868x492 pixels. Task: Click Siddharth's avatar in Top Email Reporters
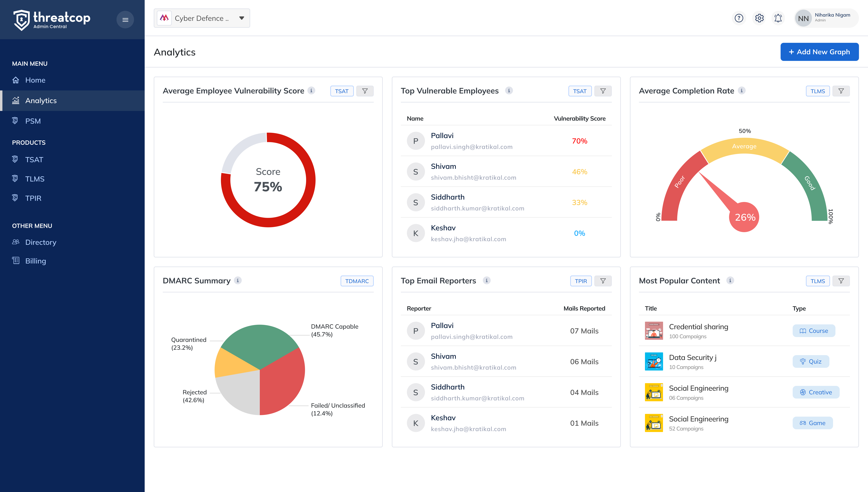[416, 392]
